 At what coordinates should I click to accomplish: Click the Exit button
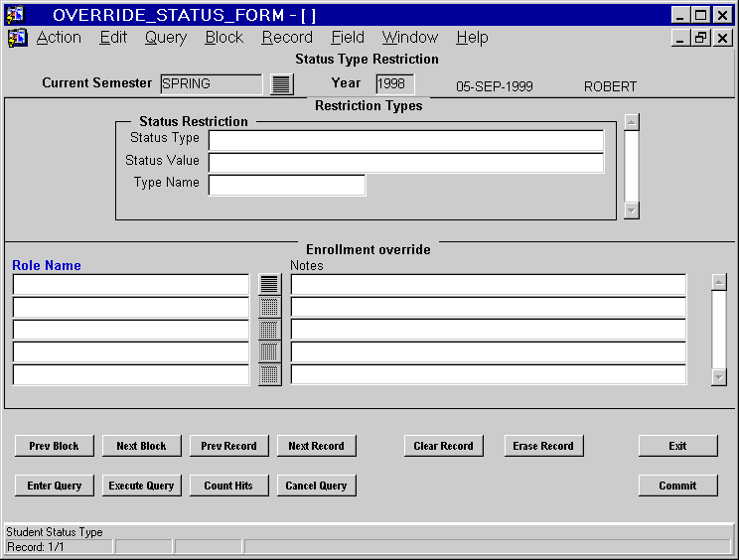pos(678,446)
